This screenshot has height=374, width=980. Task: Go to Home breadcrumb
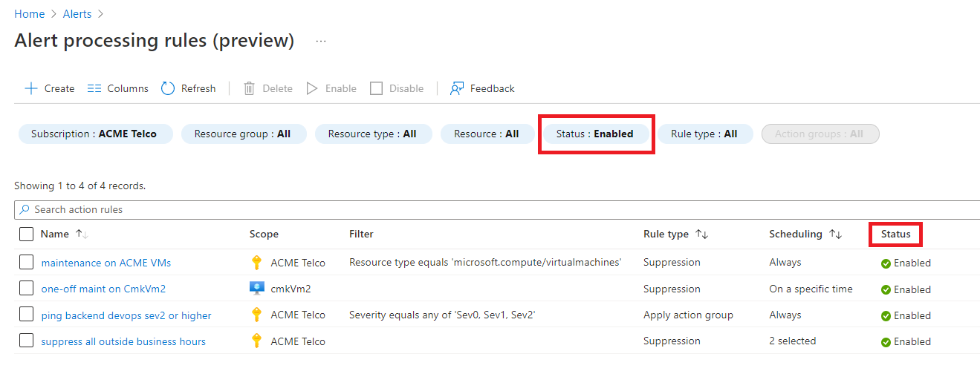(x=29, y=14)
